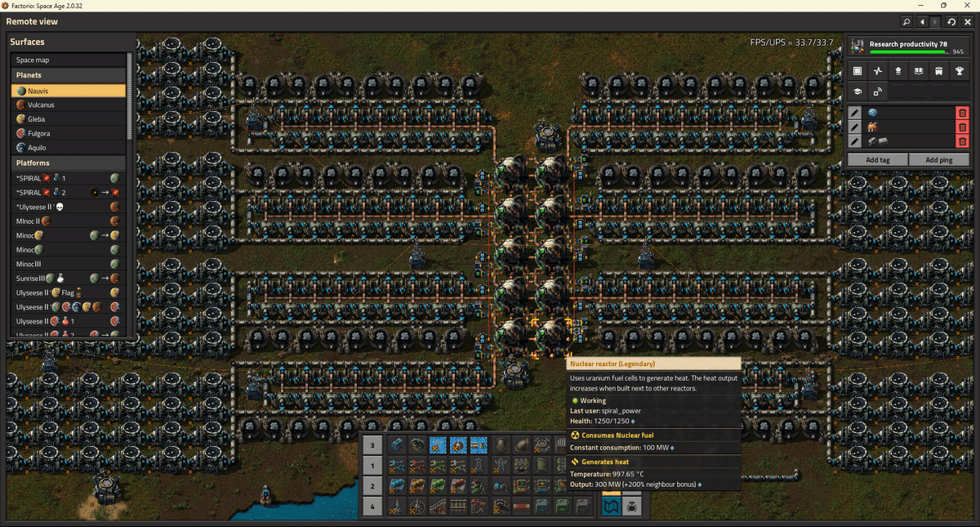Open production statistics graph icon
Image resolution: width=980 pixels, height=527 pixels.
pos(878,70)
